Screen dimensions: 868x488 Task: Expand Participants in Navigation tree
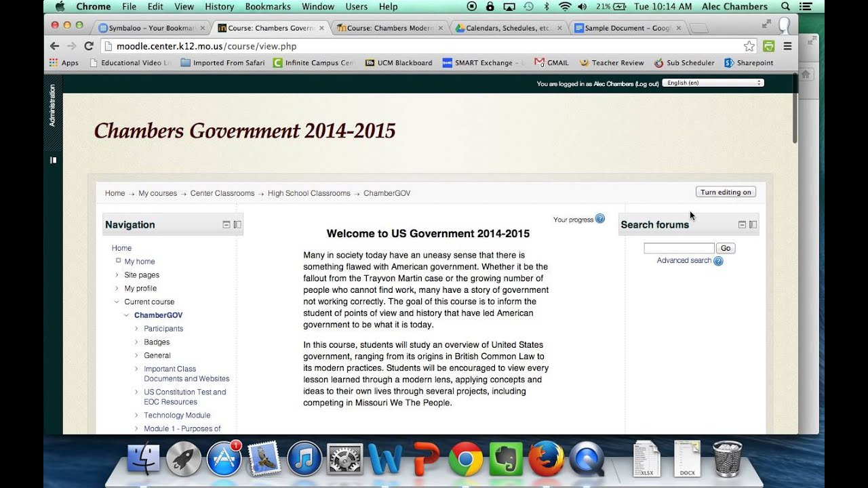coord(136,329)
